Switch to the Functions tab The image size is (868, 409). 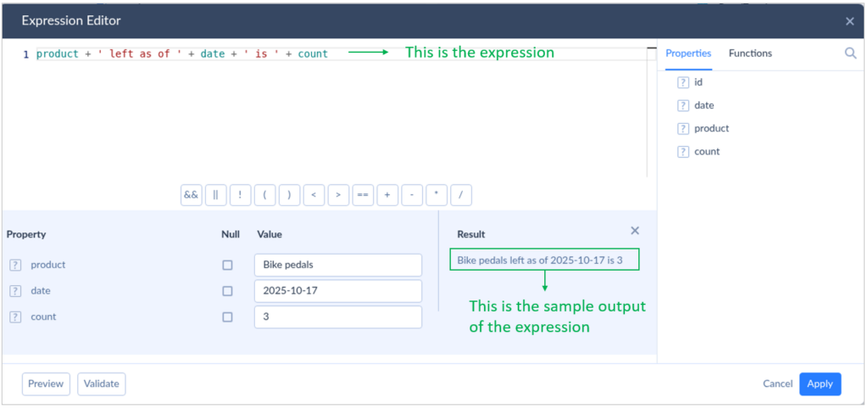(x=750, y=53)
